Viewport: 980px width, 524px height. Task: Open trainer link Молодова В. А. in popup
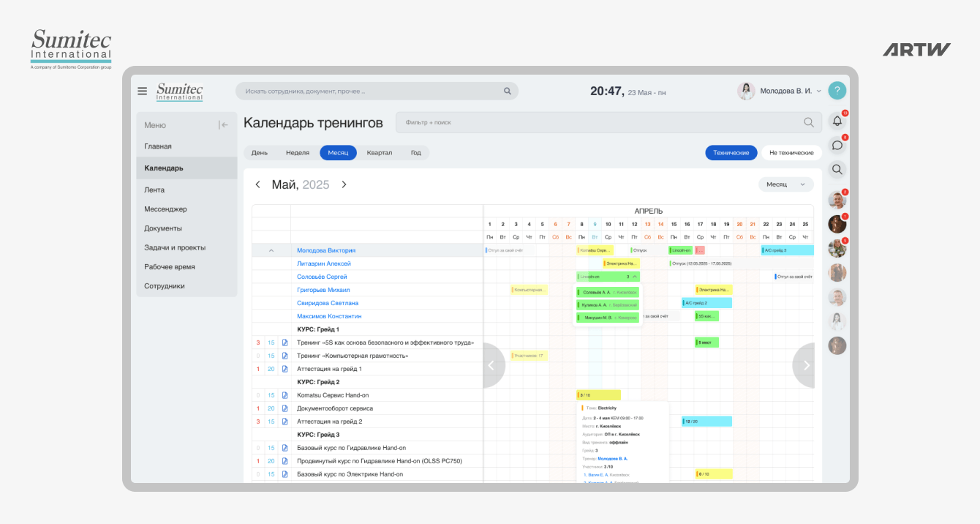(612, 458)
